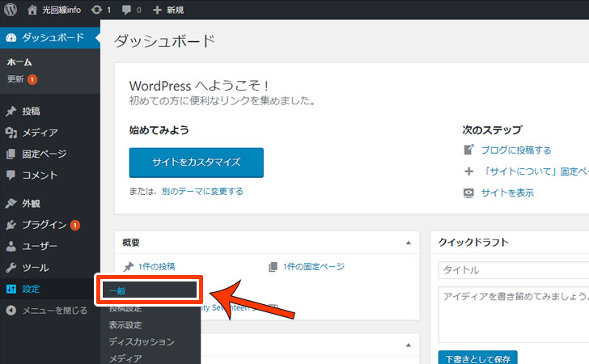Click the 別のテーマに変更する link

click(202, 191)
